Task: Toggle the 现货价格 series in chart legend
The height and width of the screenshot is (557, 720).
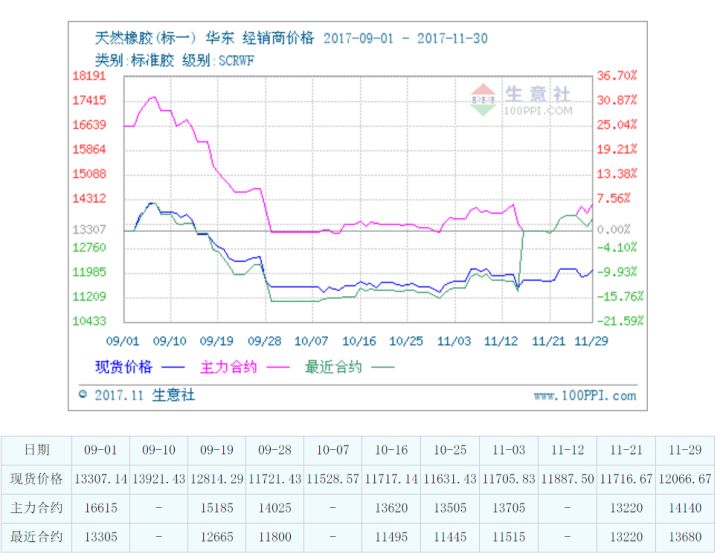Action: click(x=123, y=366)
